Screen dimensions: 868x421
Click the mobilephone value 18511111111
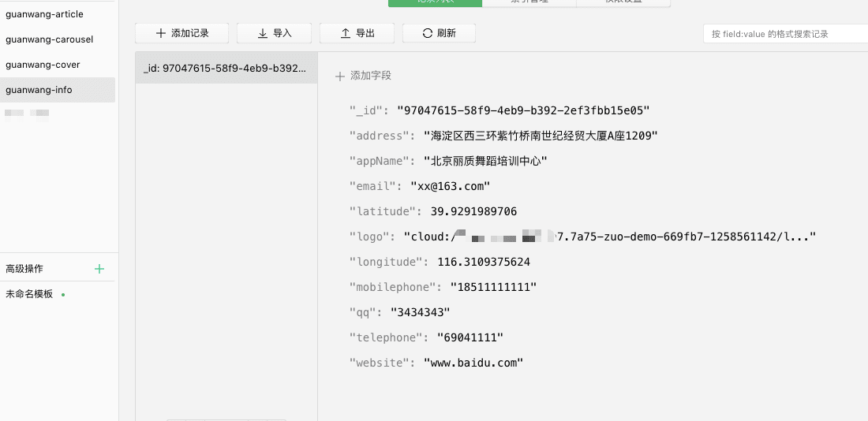pos(493,287)
